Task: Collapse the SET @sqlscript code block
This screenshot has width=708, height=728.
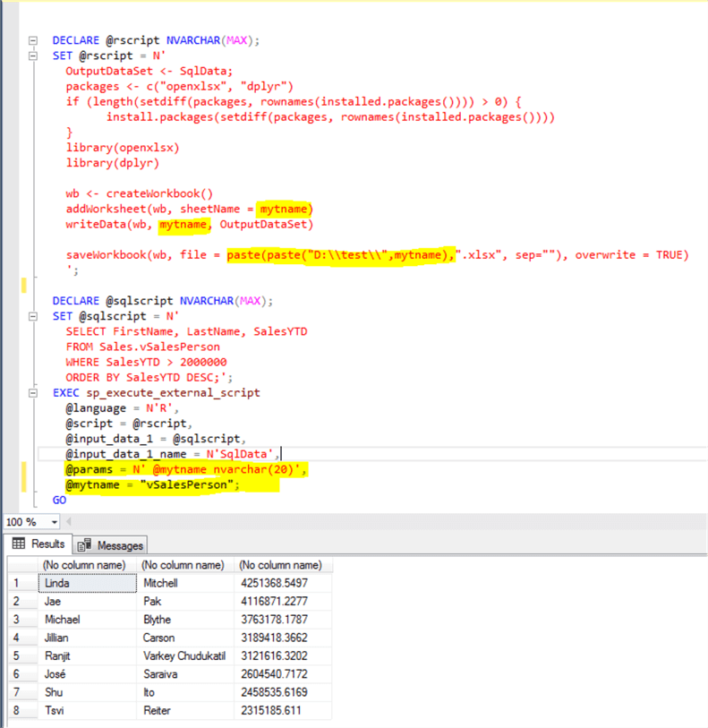Action: 33,317
